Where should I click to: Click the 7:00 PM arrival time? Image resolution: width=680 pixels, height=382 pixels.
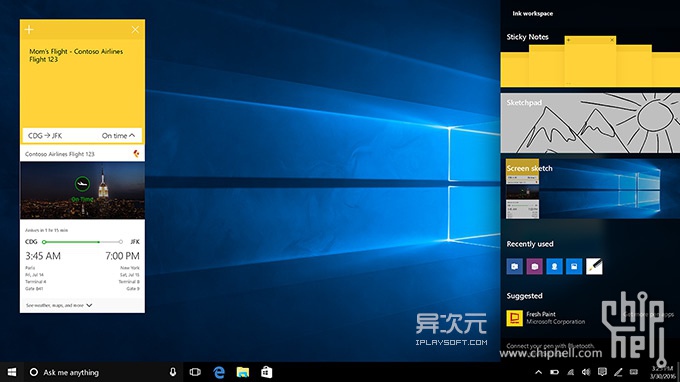[122, 256]
